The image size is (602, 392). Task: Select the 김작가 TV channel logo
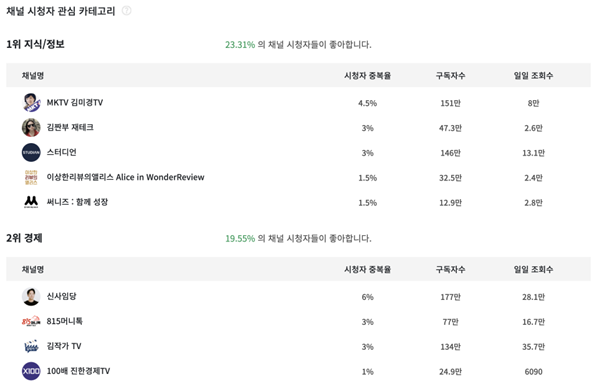pos(31,346)
